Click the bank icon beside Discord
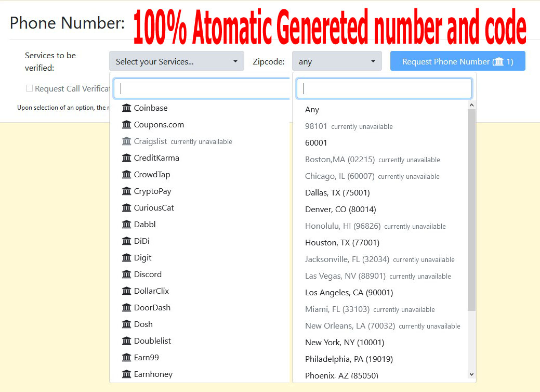The width and height of the screenshot is (540, 392). [x=126, y=274]
